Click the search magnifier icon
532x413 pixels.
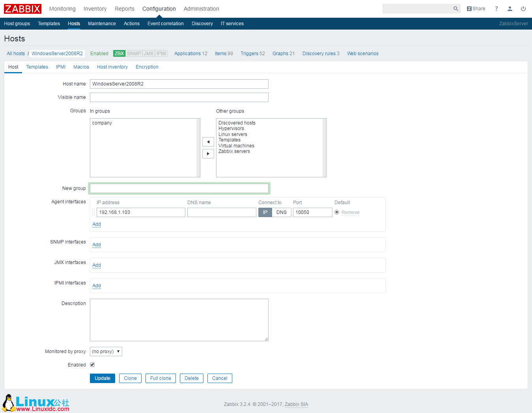click(456, 8)
